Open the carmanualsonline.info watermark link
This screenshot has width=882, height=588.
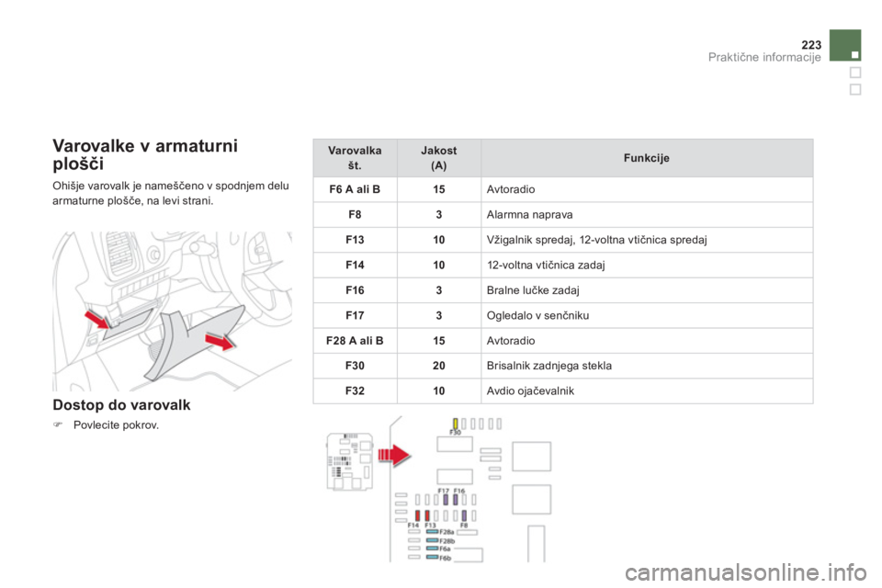pos(745,572)
